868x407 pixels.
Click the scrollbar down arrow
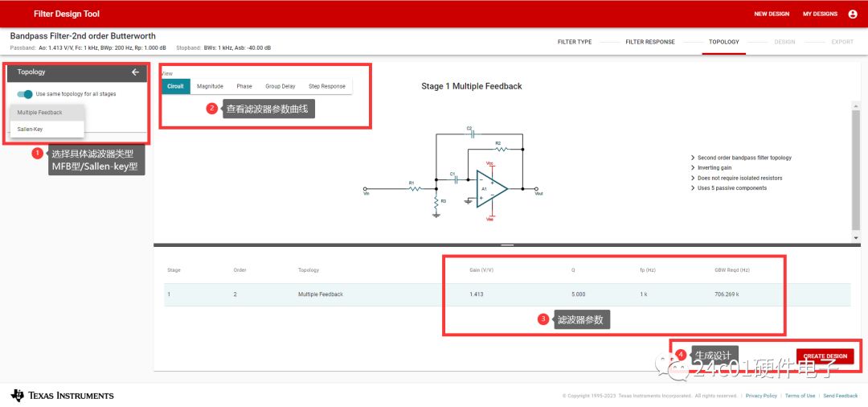tap(856, 237)
